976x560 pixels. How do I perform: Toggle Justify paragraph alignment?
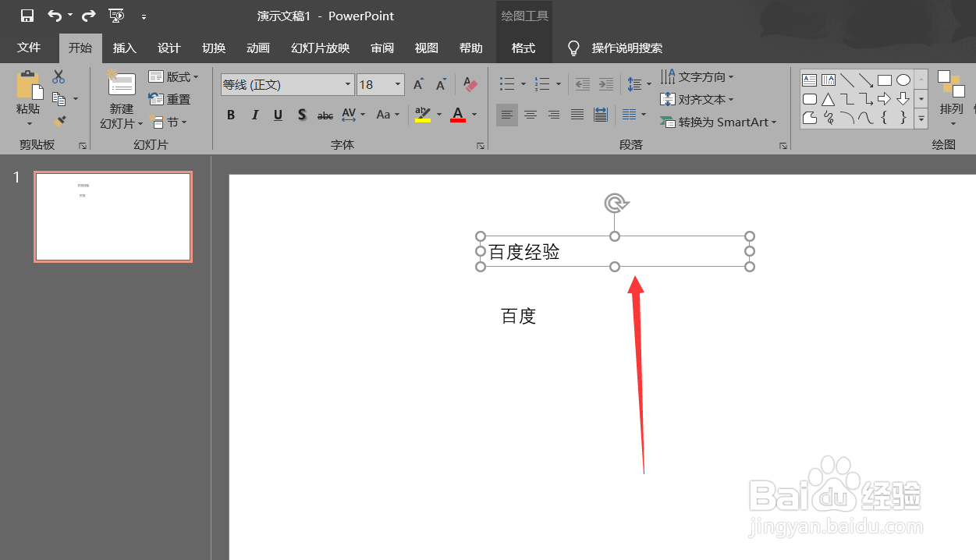click(x=577, y=115)
